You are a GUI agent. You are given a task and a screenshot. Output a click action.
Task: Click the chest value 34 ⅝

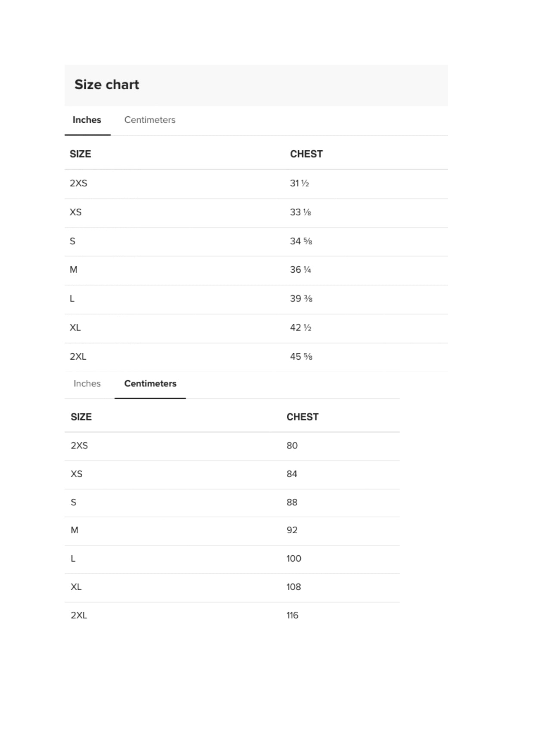301,241
